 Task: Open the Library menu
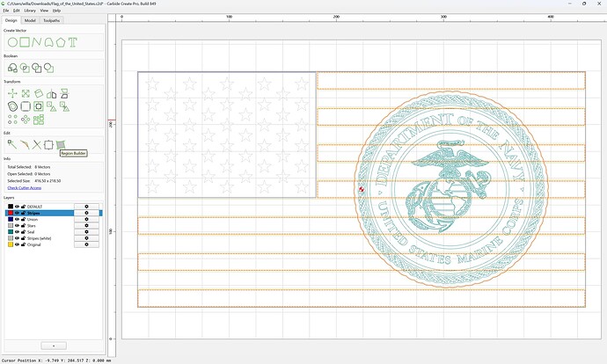click(30, 11)
